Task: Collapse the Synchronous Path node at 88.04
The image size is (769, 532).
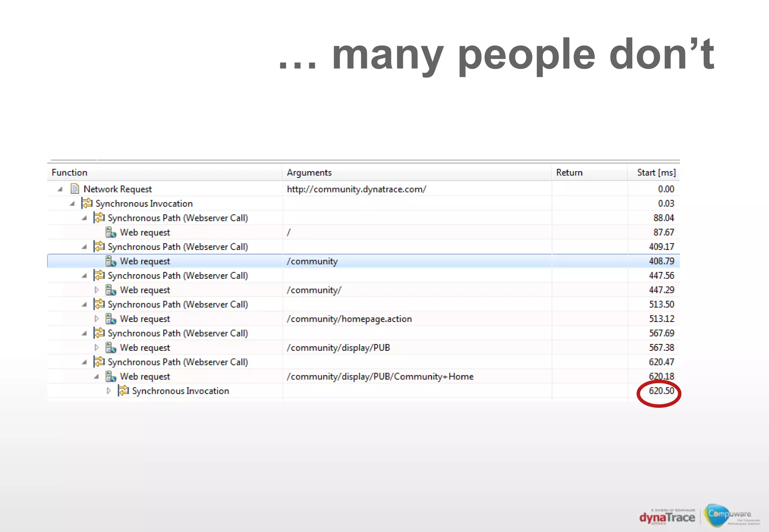Action: tap(84, 218)
